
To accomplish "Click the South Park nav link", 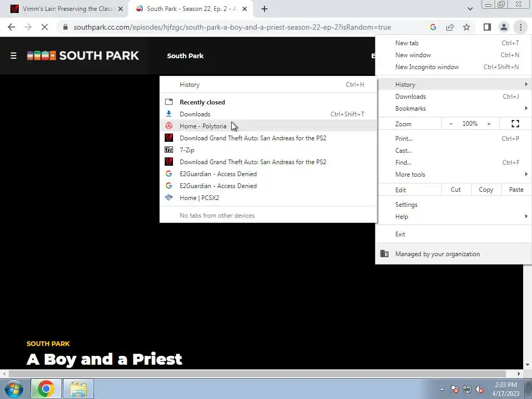I will [x=185, y=56].
